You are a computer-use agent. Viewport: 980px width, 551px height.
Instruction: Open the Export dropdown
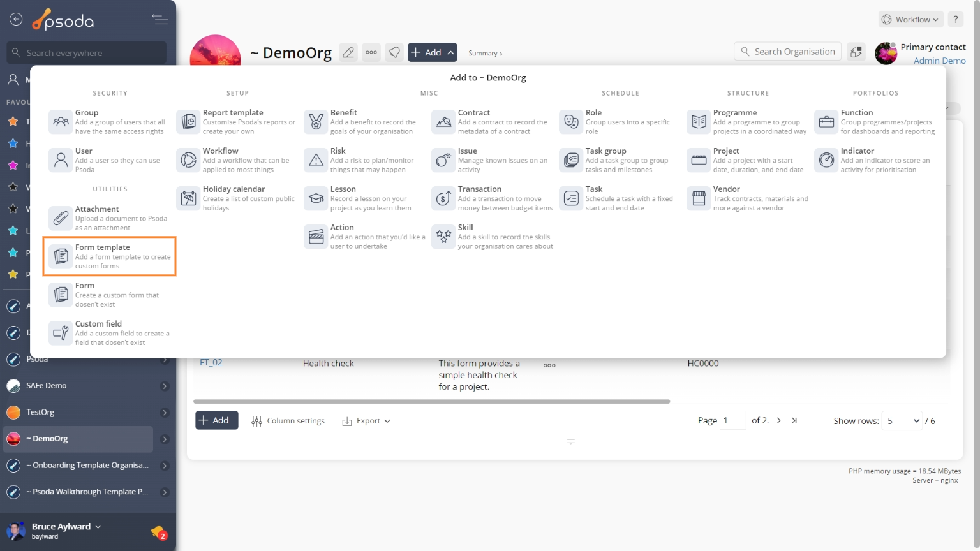coord(366,421)
